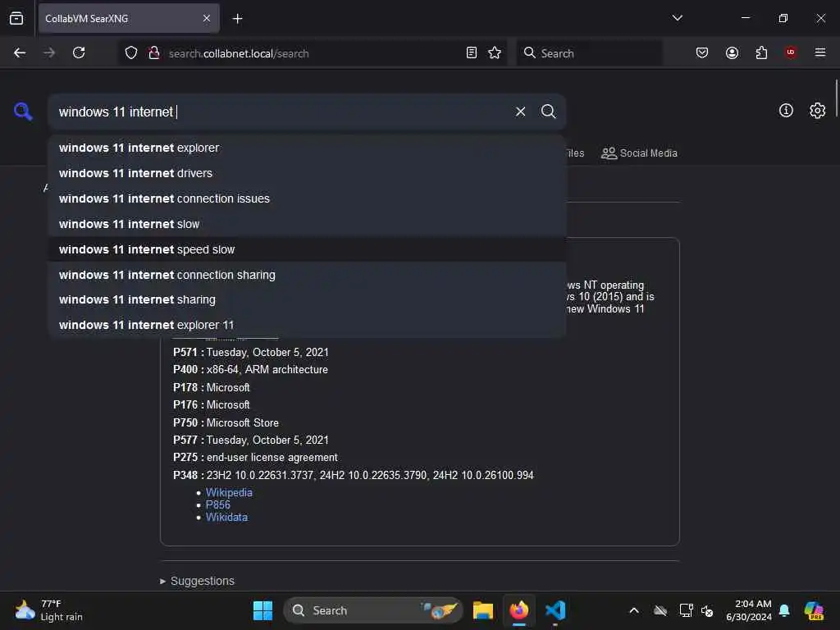This screenshot has height=630, width=840.
Task: Open SearXNG preferences gear
Action: 818,111
